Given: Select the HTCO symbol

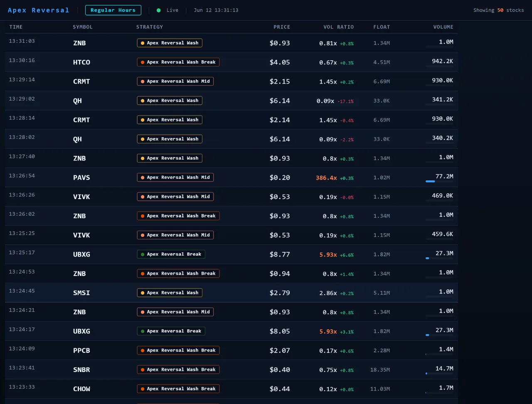Looking at the screenshot, I should (x=81, y=62).
